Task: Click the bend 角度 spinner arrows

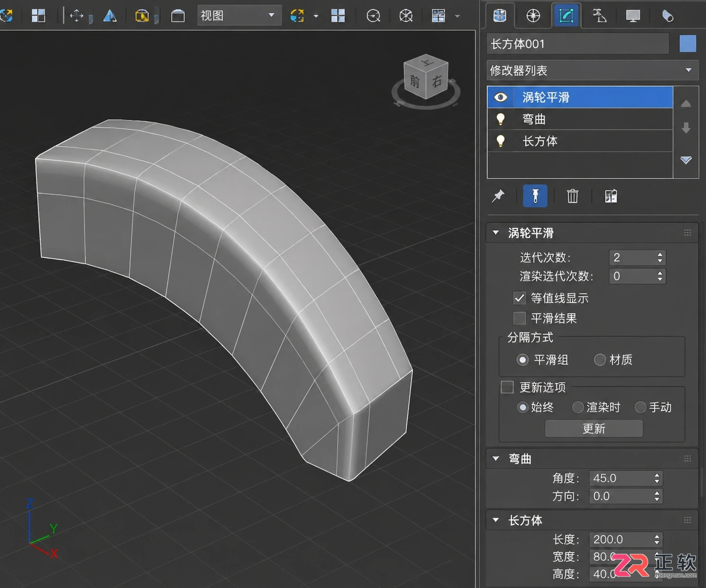Action: (657, 478)
